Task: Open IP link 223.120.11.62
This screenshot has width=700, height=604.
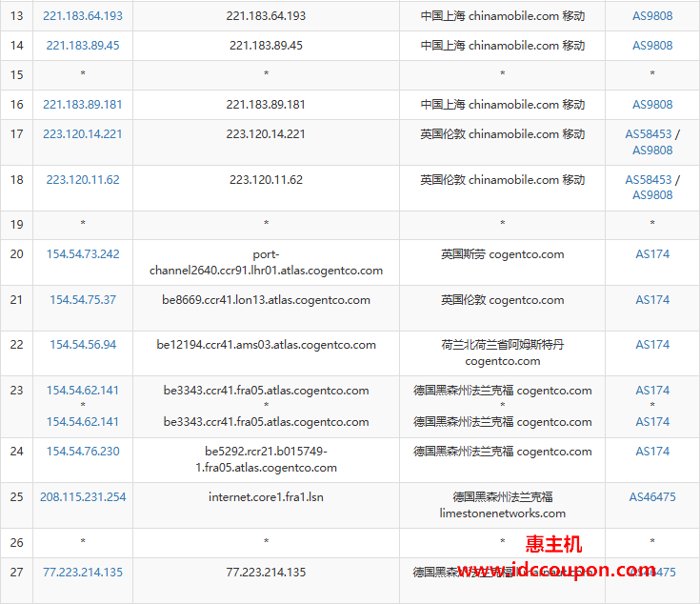Action: click(83, 180)
